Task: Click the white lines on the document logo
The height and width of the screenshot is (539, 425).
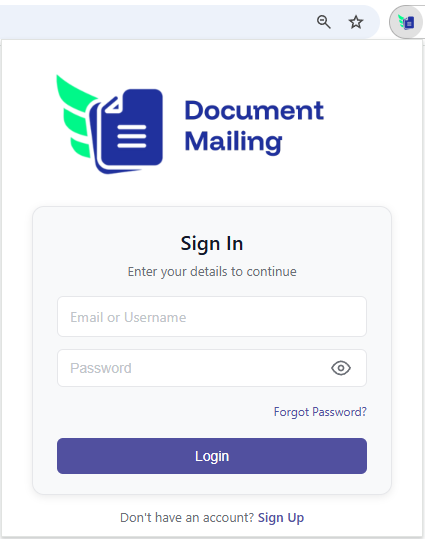Action: click(x=132, y=136)
